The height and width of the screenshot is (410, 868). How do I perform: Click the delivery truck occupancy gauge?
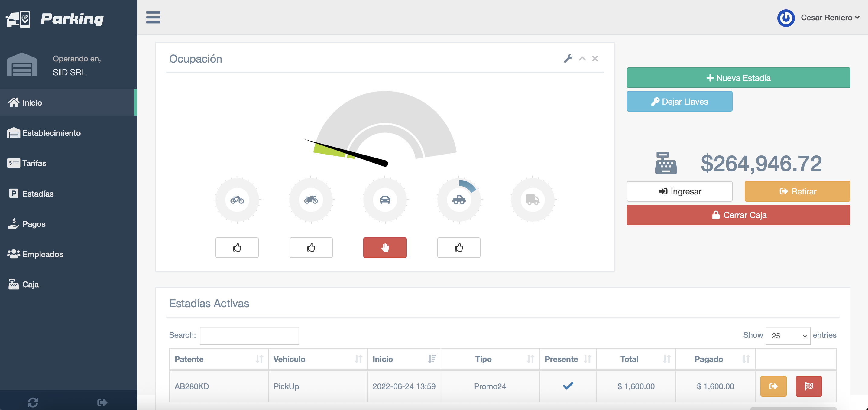533,200
